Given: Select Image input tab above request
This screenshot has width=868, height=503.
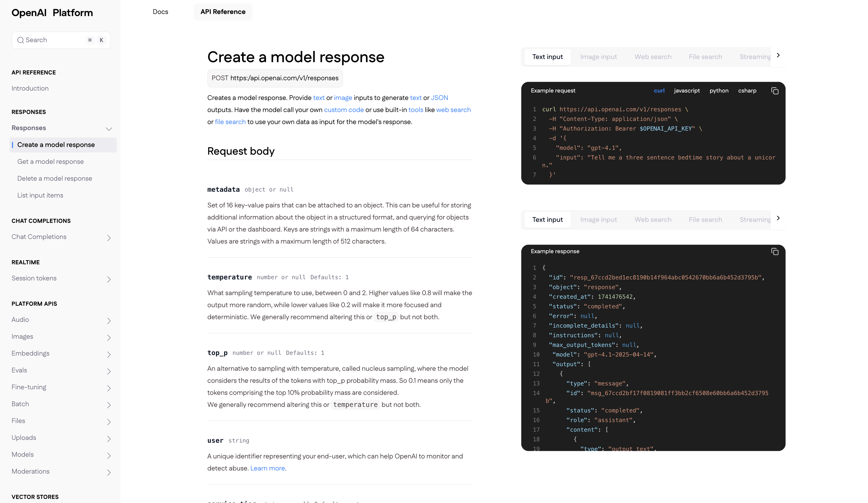Looking at the screenshot, I should (x=598, y=57).
